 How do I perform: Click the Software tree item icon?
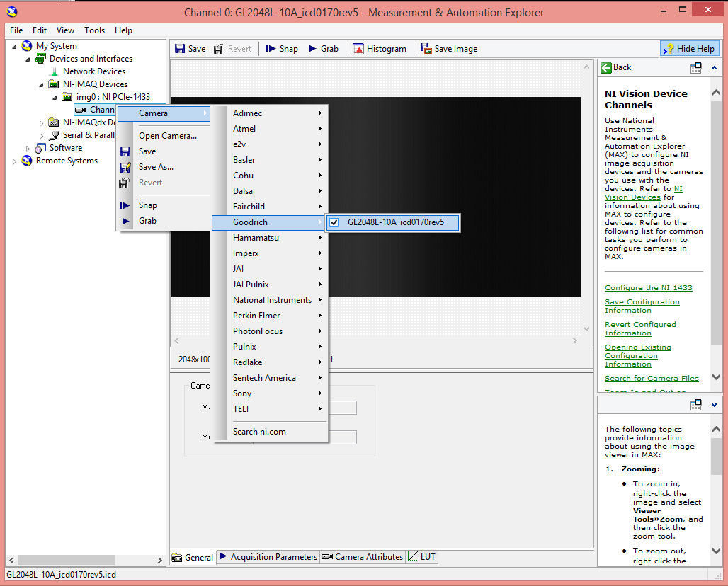pos(41,148)
